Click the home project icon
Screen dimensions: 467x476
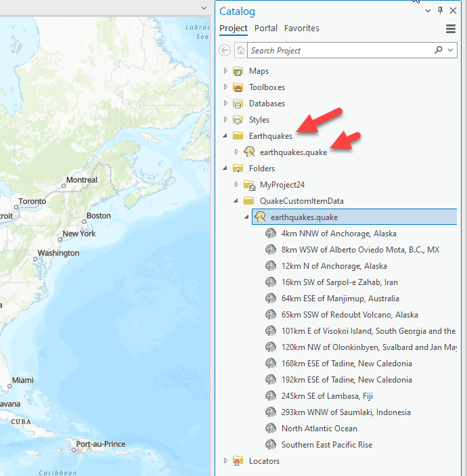click(x=240, y=50)
